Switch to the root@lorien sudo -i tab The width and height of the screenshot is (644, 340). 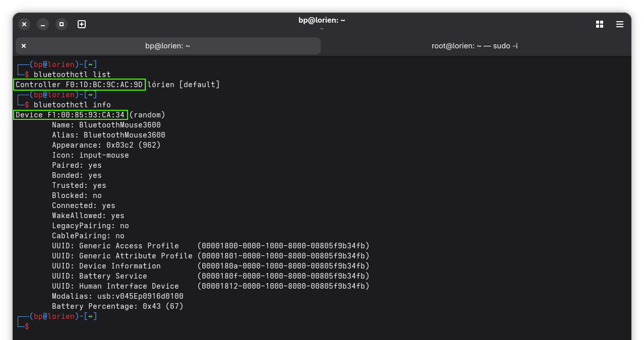(475, 46)
